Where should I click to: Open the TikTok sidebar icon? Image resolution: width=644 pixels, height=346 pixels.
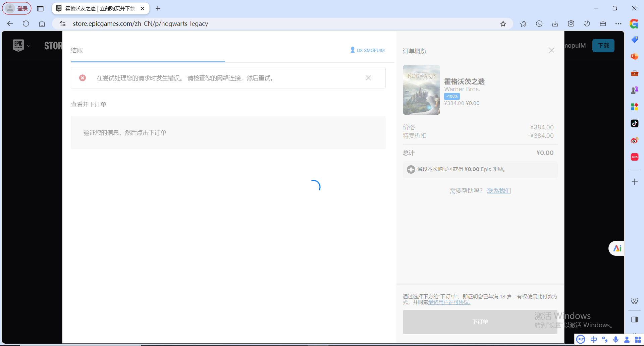(634, 123)
